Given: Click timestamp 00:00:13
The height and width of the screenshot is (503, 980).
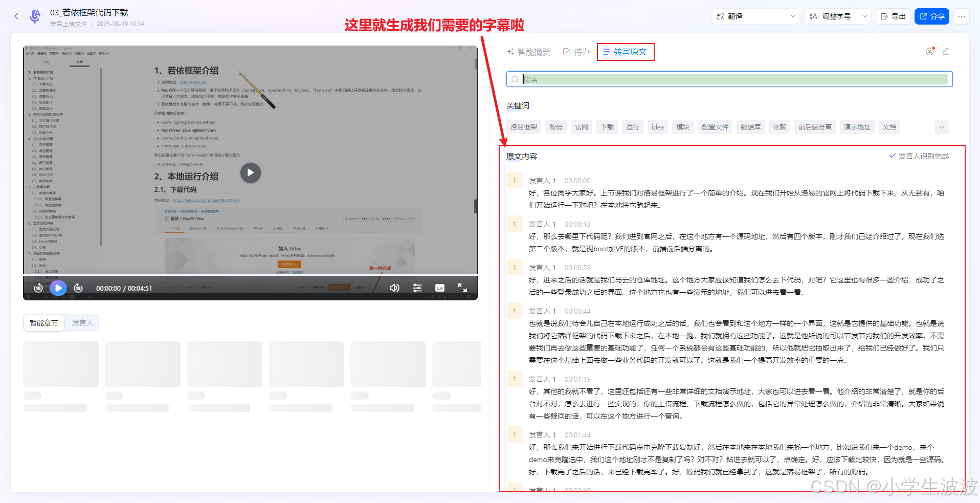Looking at the screenshot, I should pos(577,224).
